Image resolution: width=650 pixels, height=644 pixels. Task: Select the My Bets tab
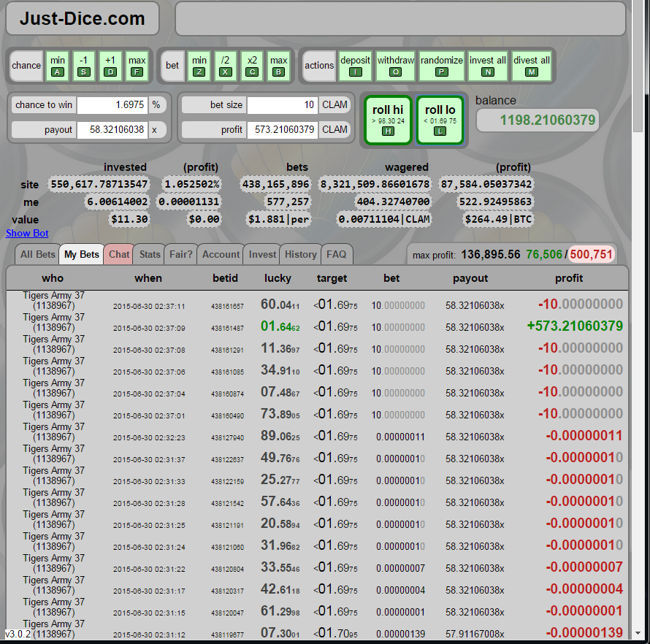tap(82, 254)
